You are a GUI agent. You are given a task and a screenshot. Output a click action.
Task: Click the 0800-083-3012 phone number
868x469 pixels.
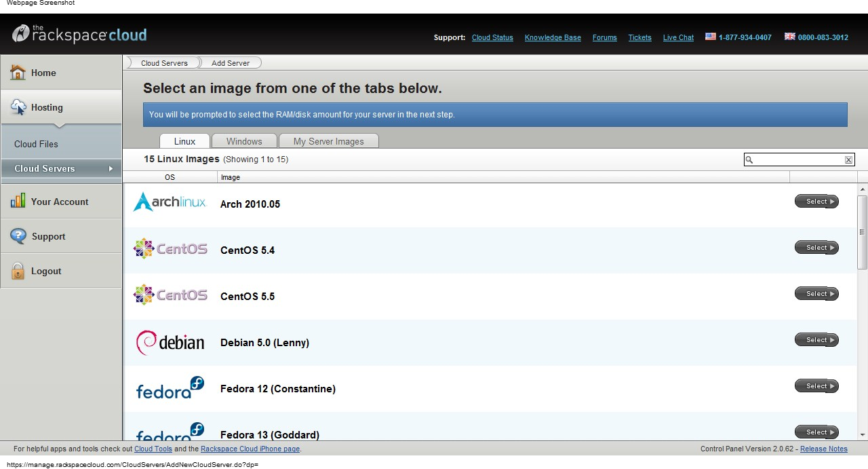click(x=823, y=37)
